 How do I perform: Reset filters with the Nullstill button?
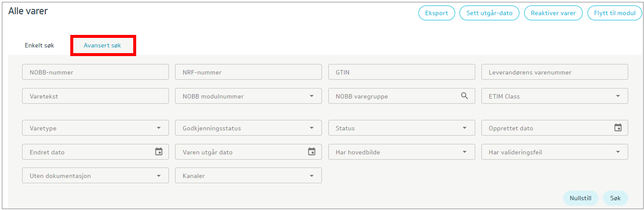pyautogui.click(x=580, y=198)
